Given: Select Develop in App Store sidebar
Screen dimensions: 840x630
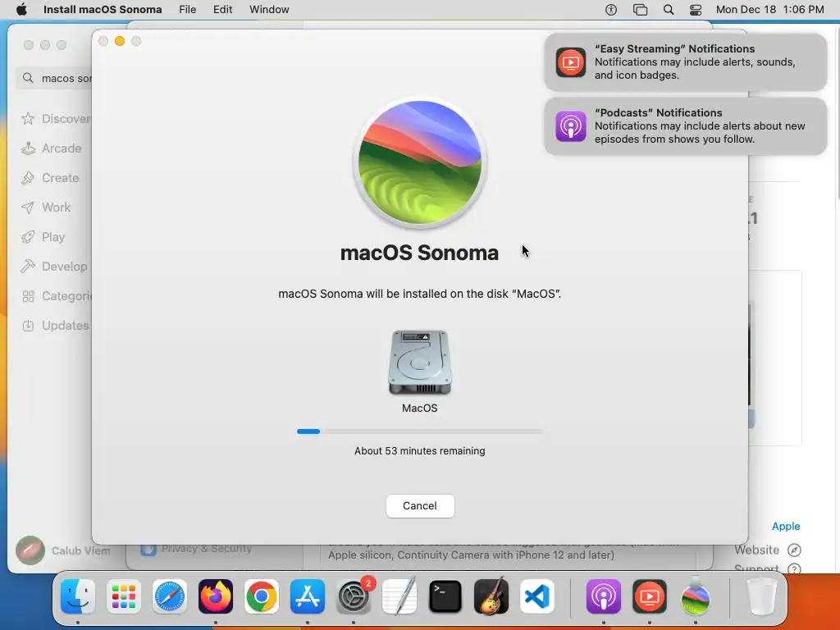Looking at the screenshot, I should (x=55, y=267).
